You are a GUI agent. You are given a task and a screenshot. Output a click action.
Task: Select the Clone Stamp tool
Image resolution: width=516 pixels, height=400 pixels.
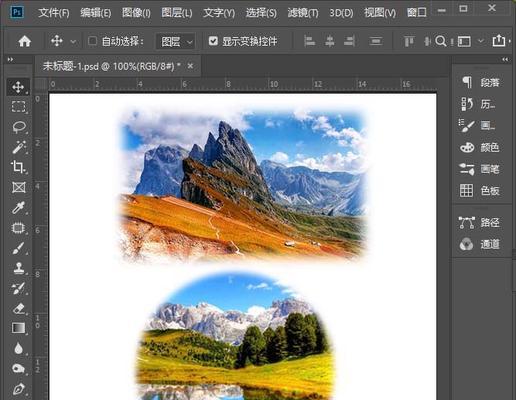tap(19, 268)
